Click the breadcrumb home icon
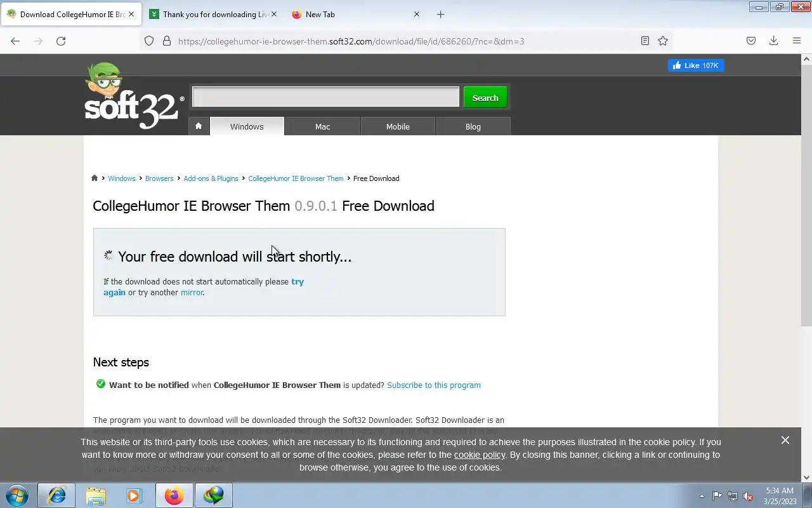Viewport: 812px width, 508px height. [x=95, y=178]
